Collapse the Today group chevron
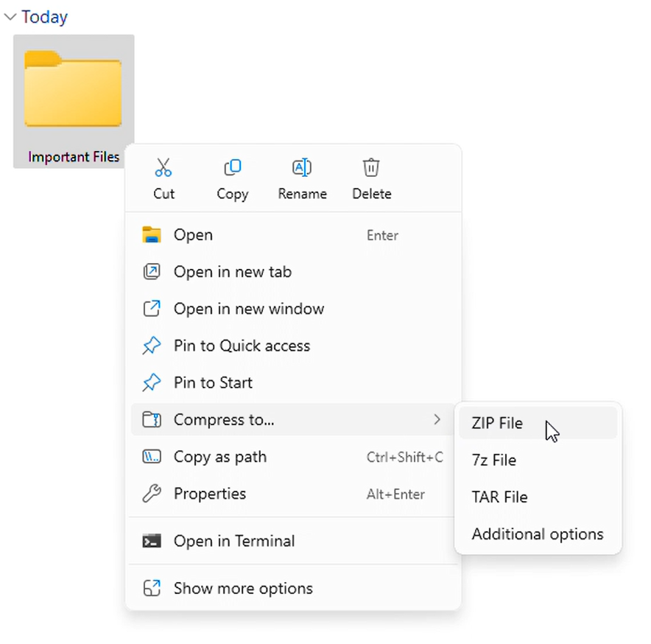 click(x=10, y=17)
